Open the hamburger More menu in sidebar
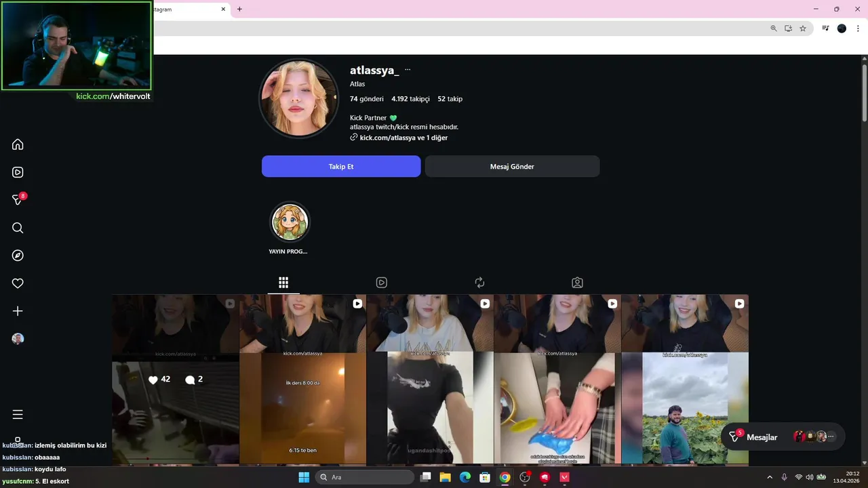The image size is (868, 488). [18, 414]
